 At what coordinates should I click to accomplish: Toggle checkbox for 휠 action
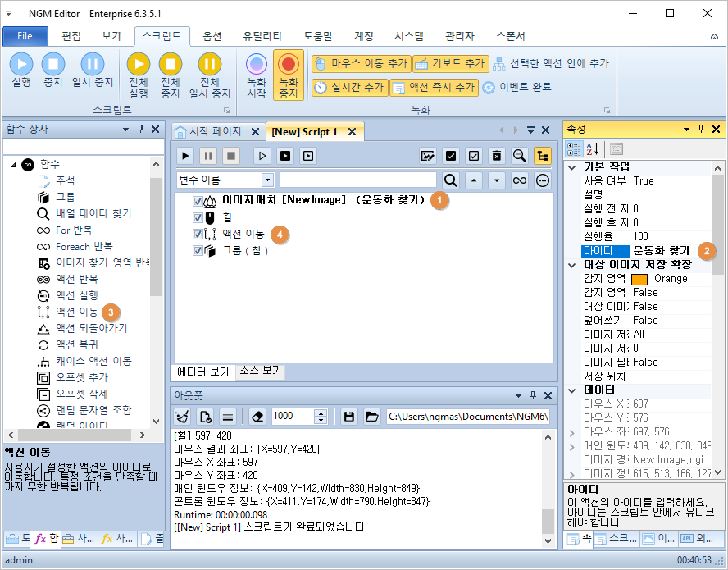pos(198,217)
